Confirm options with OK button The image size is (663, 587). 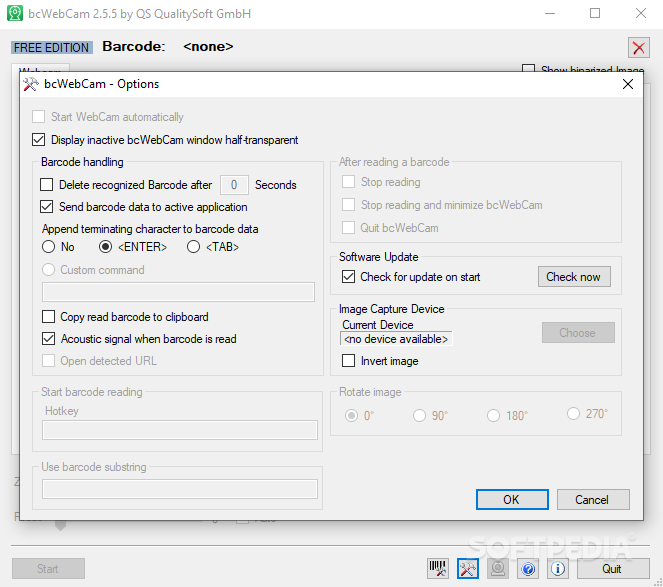pyautogui.click(x=512, y=499)
